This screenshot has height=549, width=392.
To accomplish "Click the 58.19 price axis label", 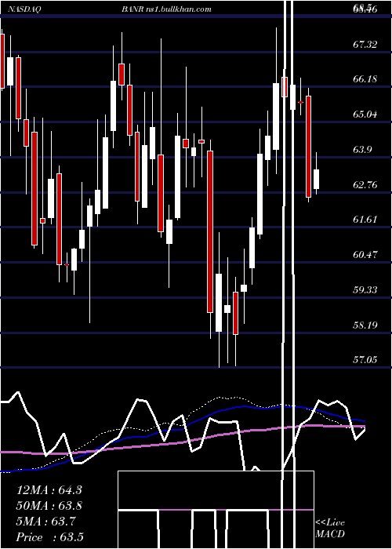I will (365, 325).
